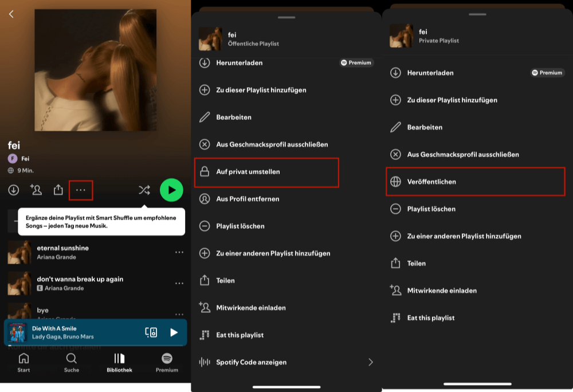Tap Teilen in the public playlist menu
573x392 pixels.
[286, 281]
